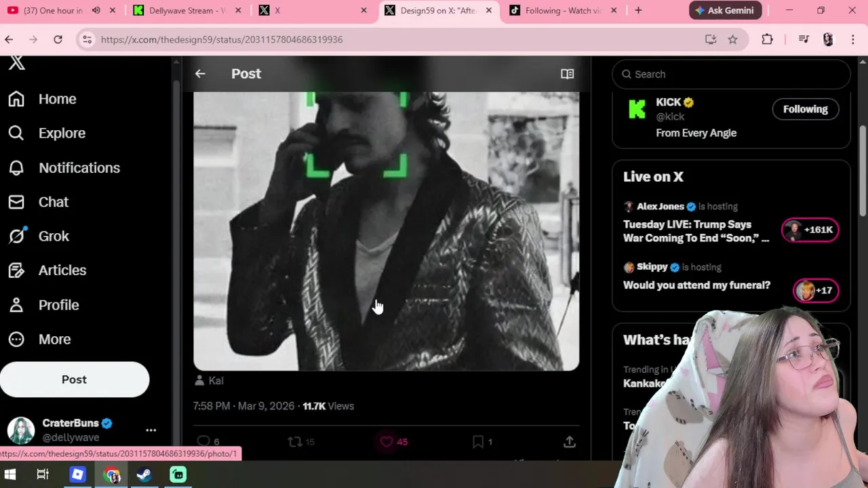This screenshot has width=868, height=488.
Task: Open Notifications in sidebar
Action: coord(64,167)
